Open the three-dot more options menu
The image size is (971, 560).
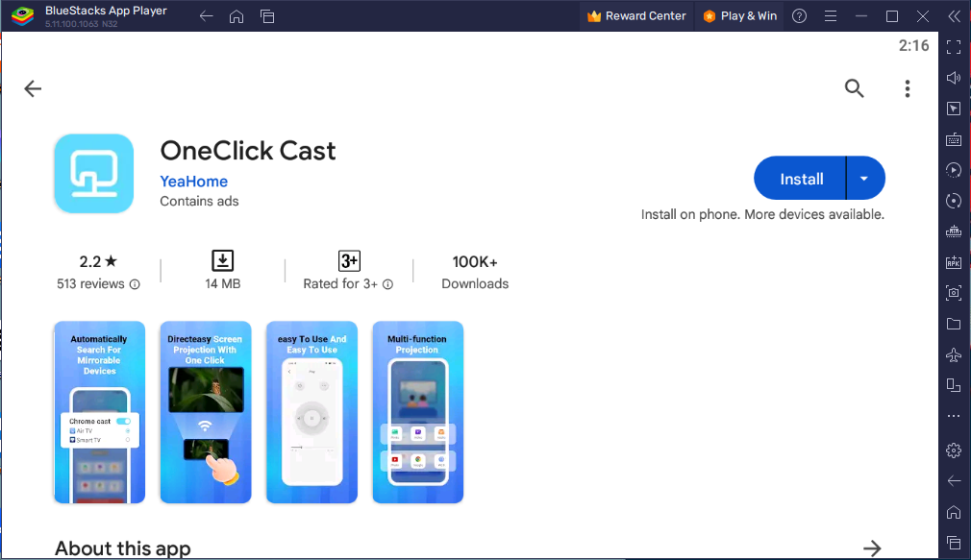(x=908, y=88)
